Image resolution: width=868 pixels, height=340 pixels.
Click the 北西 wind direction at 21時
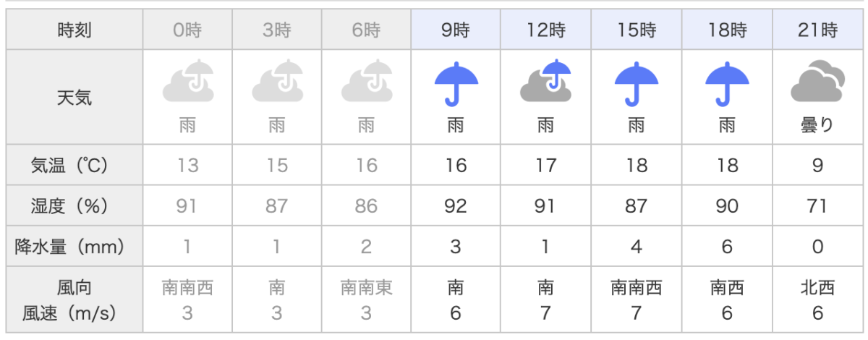click(817, 289)
